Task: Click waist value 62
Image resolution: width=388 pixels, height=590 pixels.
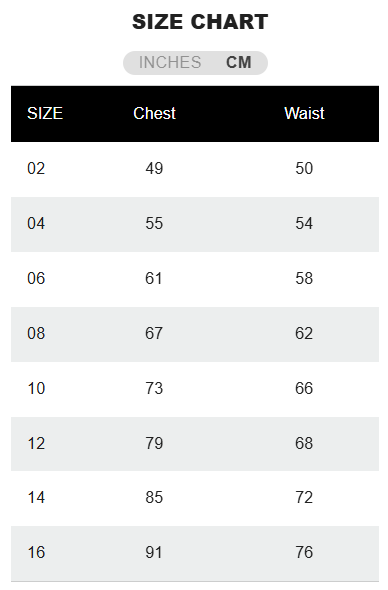Action: pos(304,333)
